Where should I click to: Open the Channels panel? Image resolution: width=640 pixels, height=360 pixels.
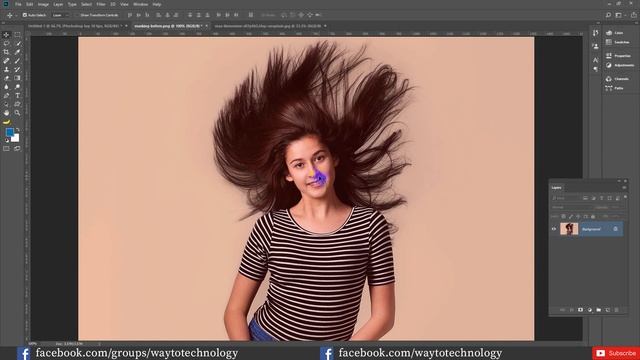coord(618,78)
